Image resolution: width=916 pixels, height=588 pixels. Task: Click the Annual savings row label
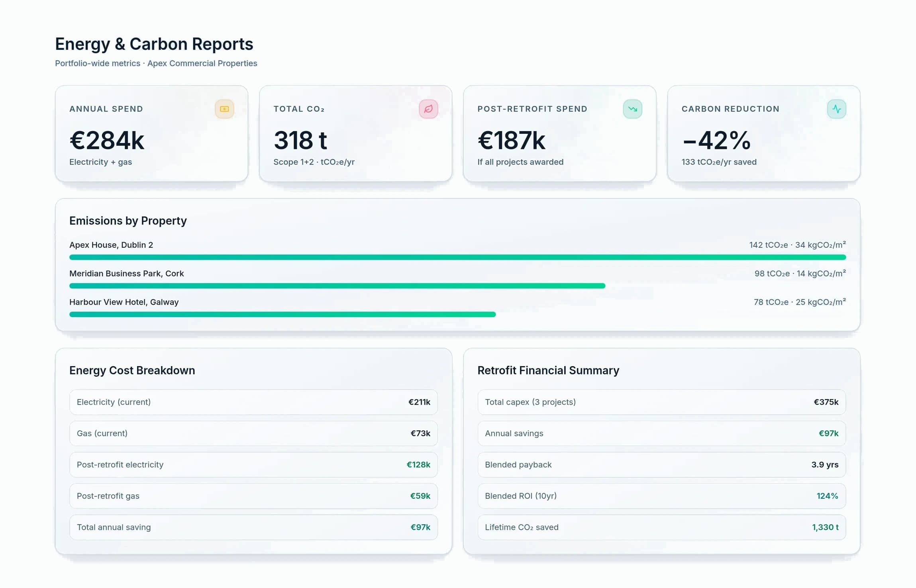pyautogui.click(x=514, y=433)
